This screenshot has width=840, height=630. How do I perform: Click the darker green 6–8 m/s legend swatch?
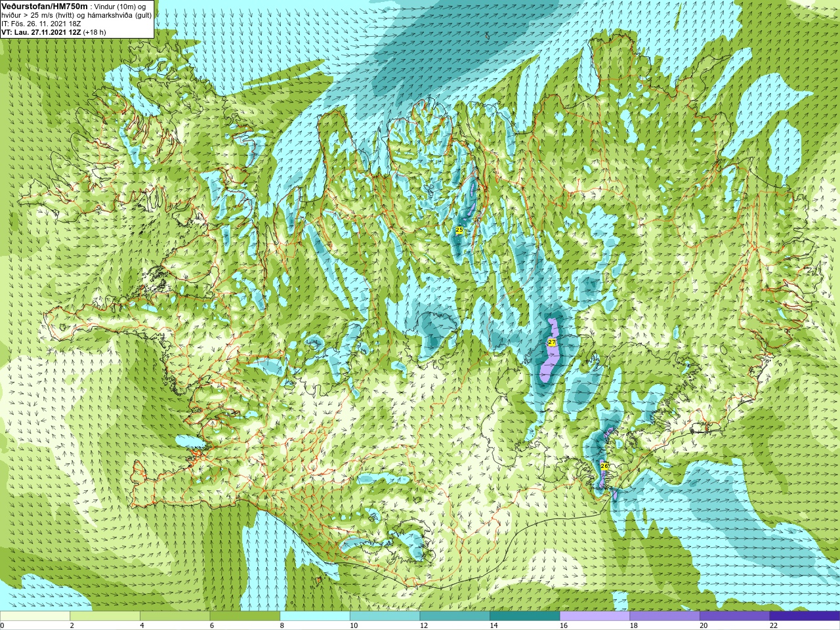pos(245,616)
